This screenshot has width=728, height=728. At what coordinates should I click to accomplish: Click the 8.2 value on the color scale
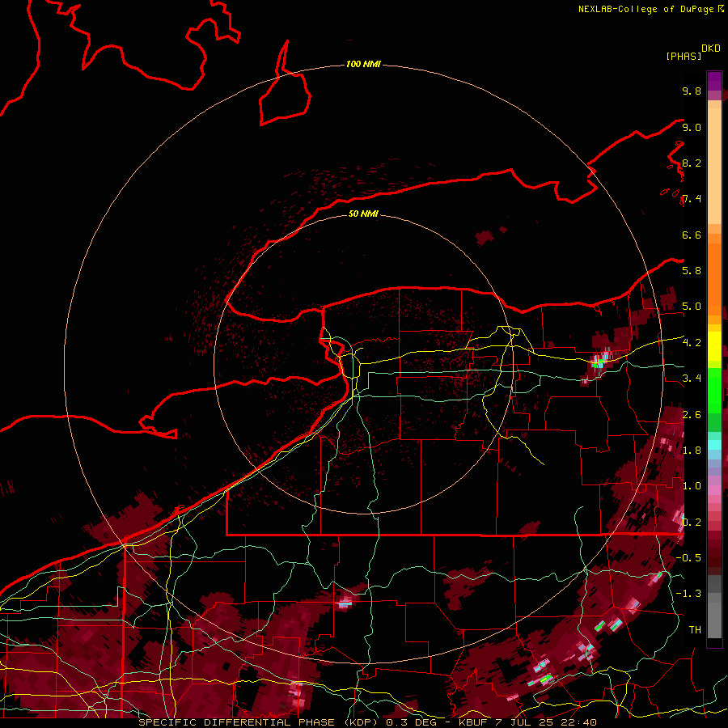[x=692, y=163]
